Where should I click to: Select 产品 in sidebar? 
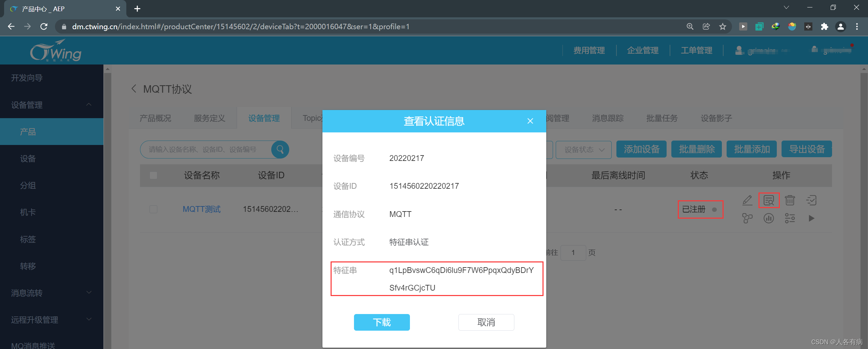[52, 132]
